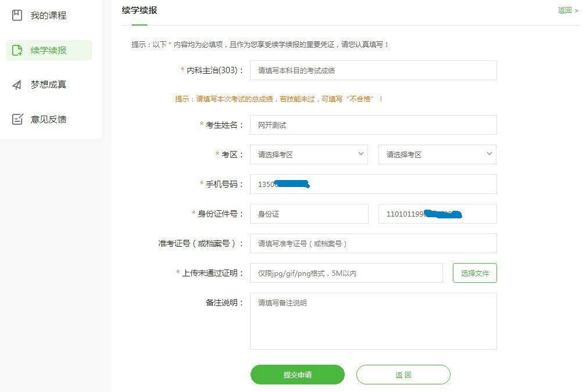586x392 pixels.
Task: Click the 返回 > link at top right
Action: coord(567,10)
